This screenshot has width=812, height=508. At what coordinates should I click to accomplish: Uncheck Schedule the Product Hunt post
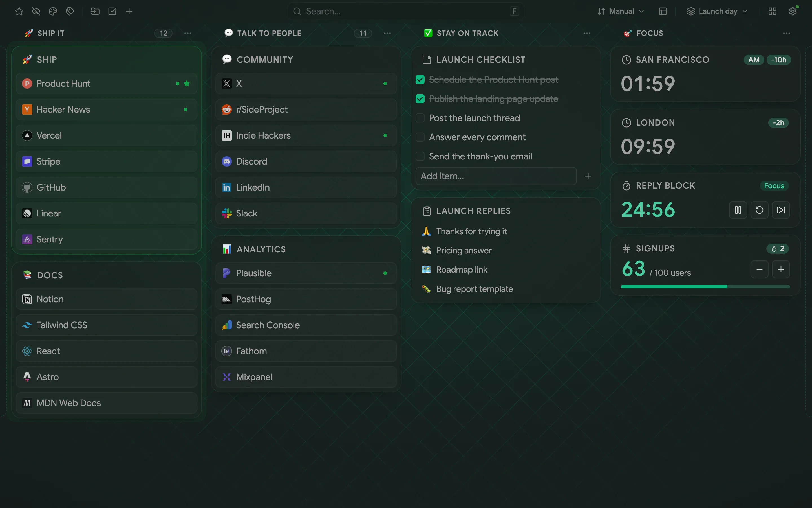tap(420, 80)
